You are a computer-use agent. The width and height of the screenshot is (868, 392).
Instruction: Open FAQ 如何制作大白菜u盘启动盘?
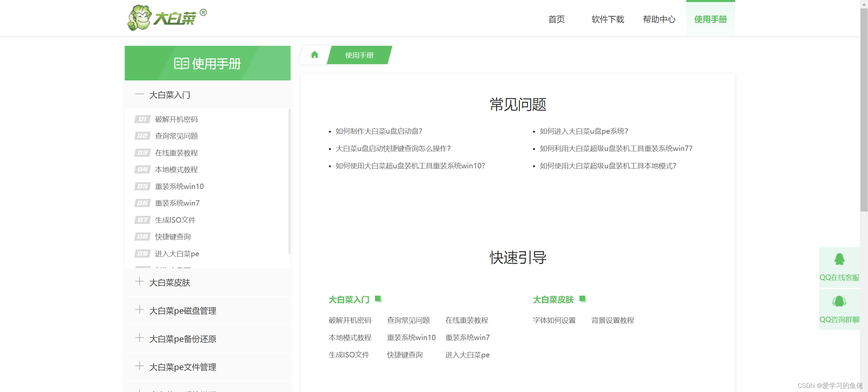point(379,131)
